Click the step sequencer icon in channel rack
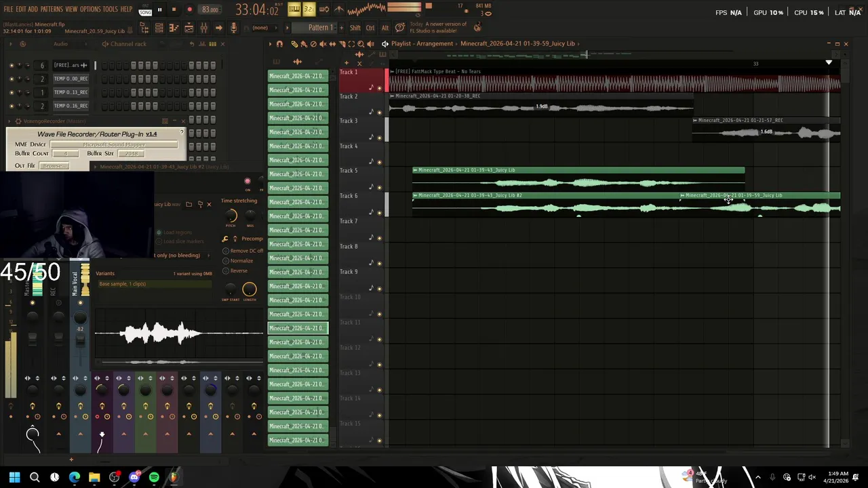The height and width of the screenshot is (488, 868). (212, 44)
